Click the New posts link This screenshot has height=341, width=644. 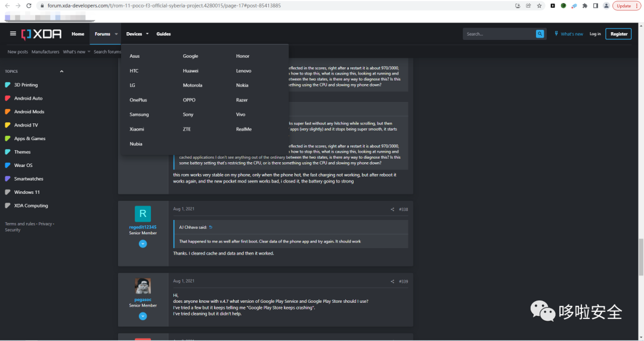pos(18,52)
